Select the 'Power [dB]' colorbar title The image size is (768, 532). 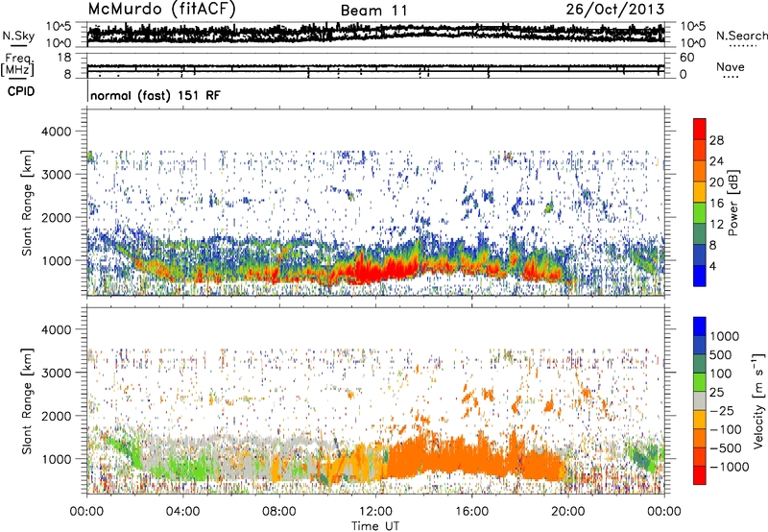[732, 203]
